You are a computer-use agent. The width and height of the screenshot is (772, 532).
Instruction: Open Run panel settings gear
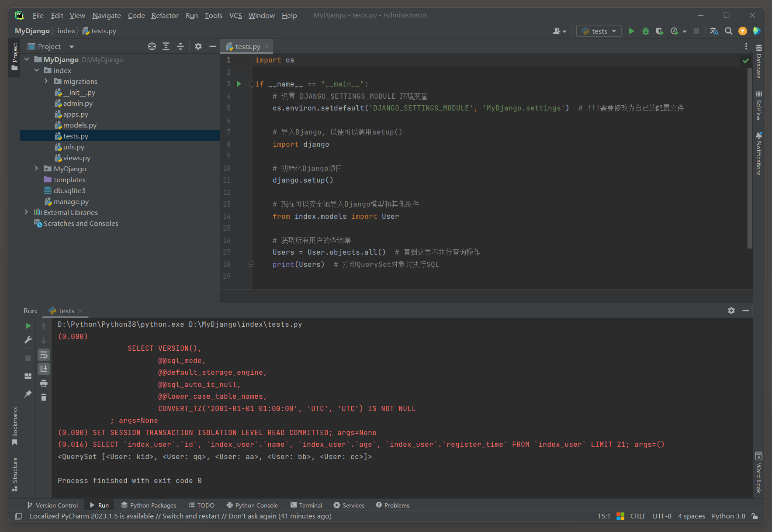731,311
